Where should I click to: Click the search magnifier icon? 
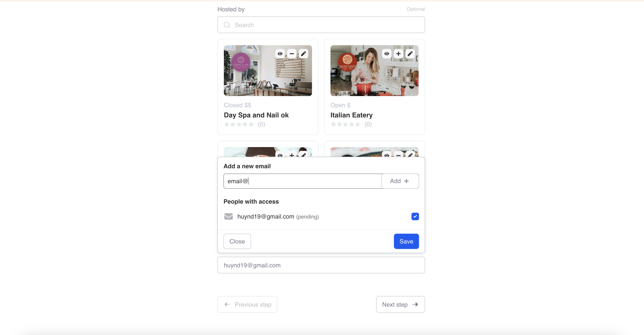tap(227, 25)
